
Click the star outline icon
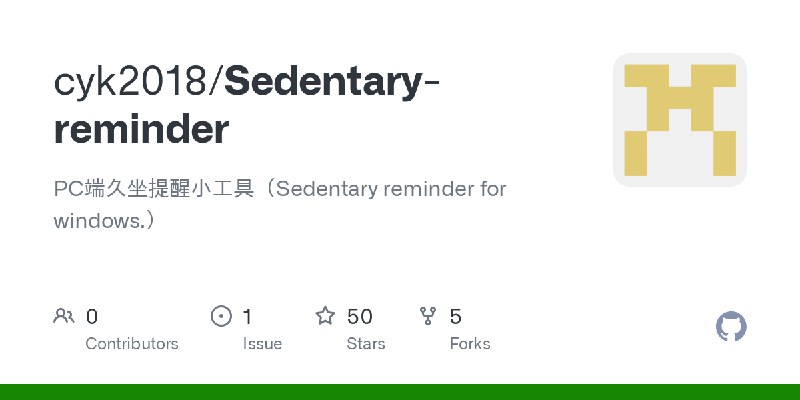pyautogui.click(x=325, y=316)
